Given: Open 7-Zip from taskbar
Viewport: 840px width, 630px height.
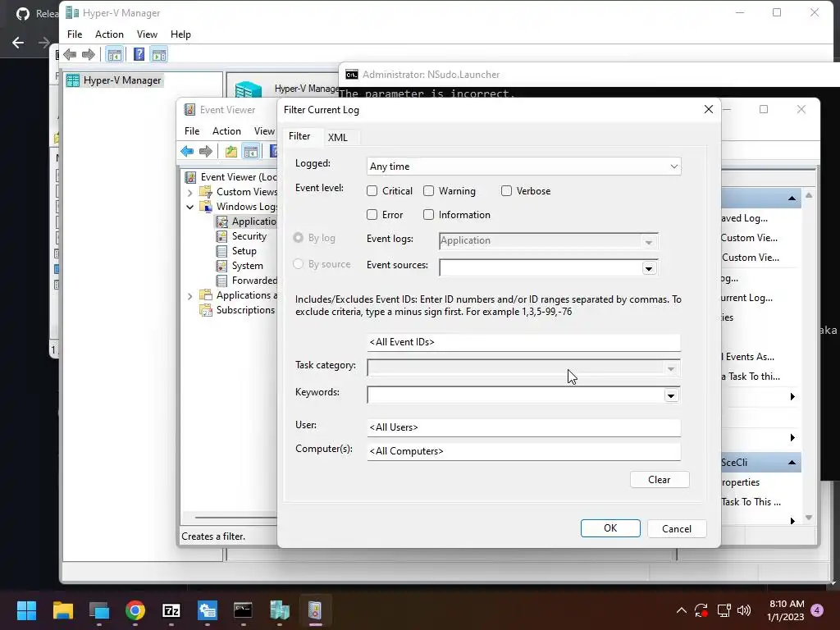Looking at the screenshot, I should tap(171, 610).
